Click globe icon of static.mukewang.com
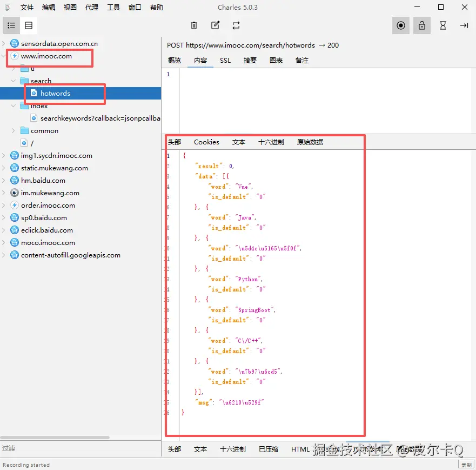 (14, 168)
